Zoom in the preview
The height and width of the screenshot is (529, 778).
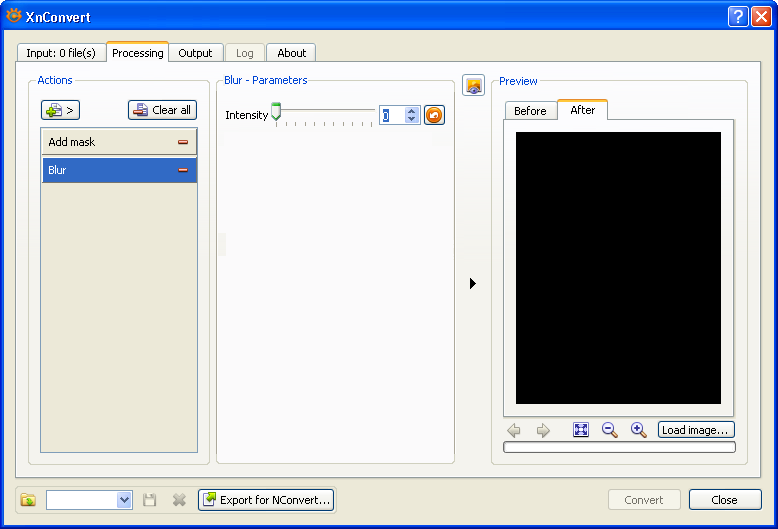(639, 430)
